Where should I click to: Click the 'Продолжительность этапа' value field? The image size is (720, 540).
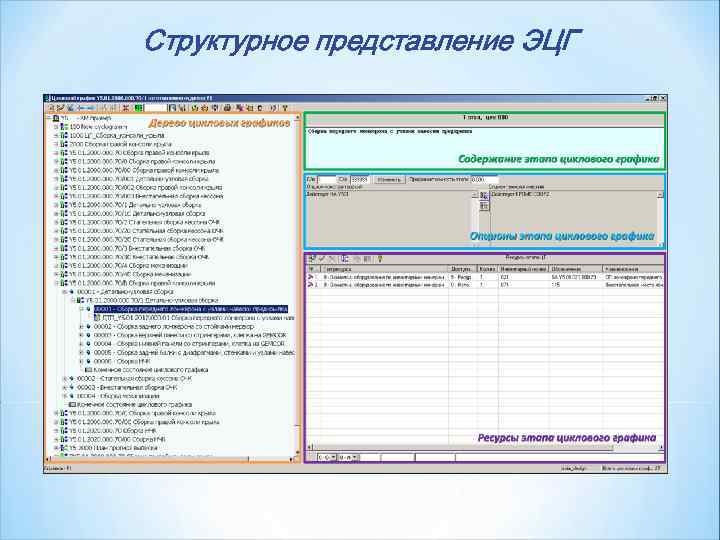coord(484,180)
